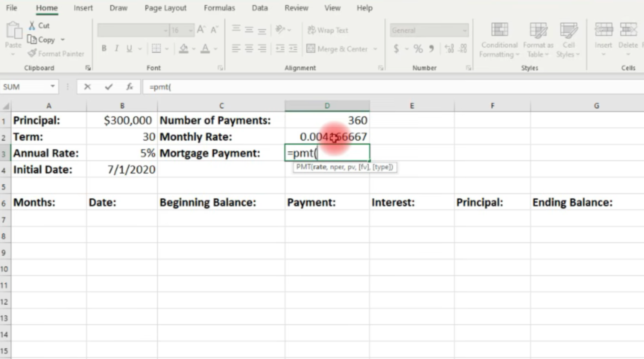Open Format as Table gallery
The width and height of the screenshot is (644, 359).
click(x=538, y=40)
